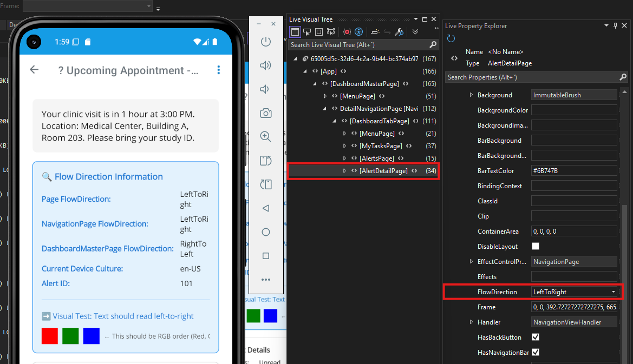This screenshot has width=633, height=364.
Task: Expand the Handler property
Action: point(471,322)
